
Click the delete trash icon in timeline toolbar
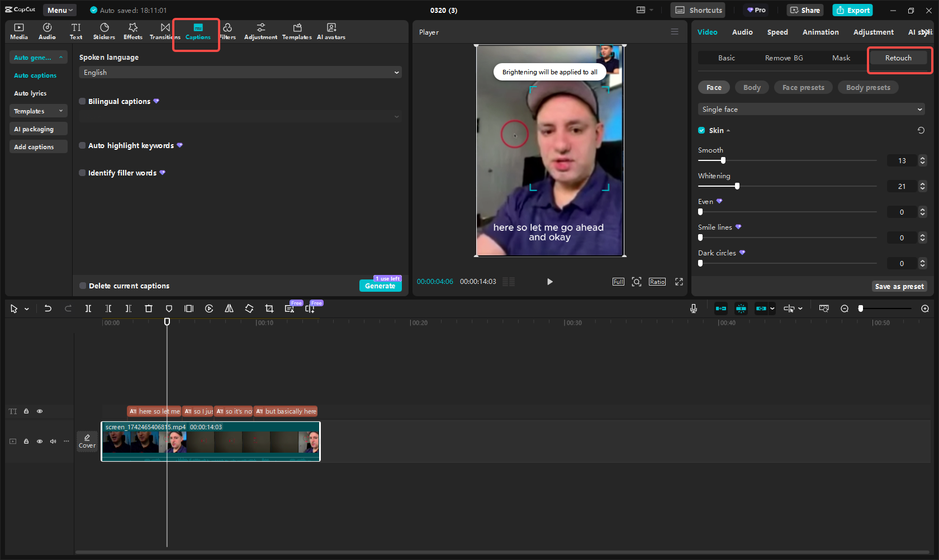click(x=149, y=309)
